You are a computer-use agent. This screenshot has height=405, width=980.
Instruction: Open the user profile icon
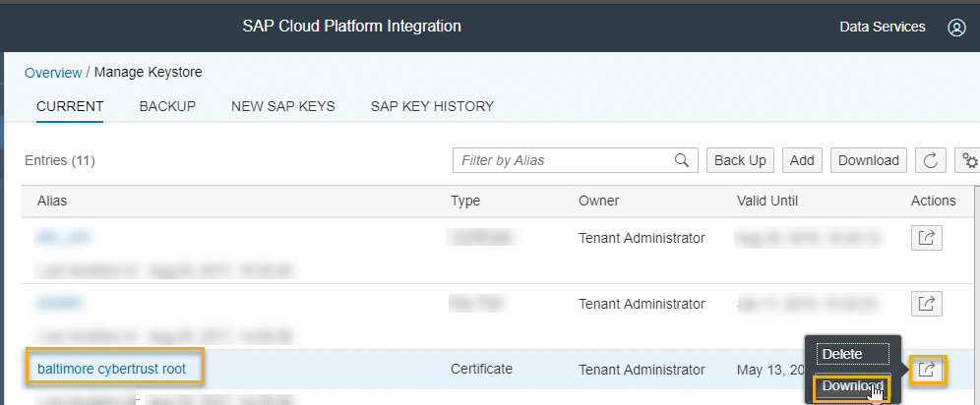tap(956, 28)
